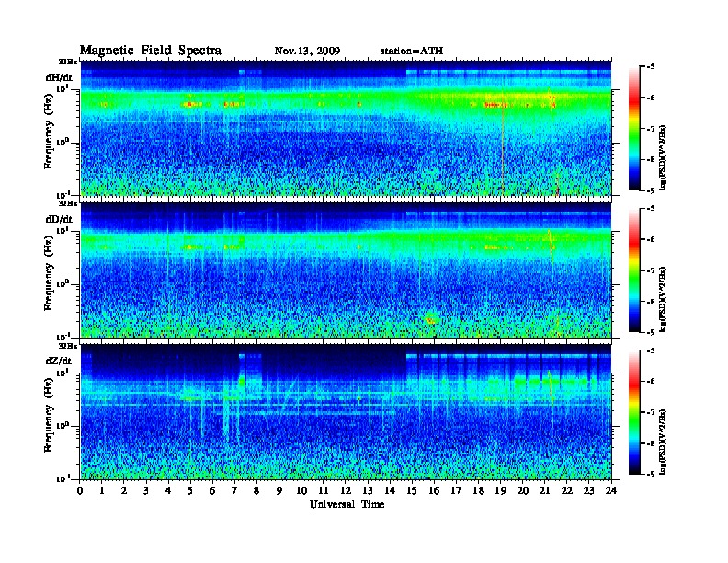
Task: Click the dH/dt spectrogram plot
Action: (x=346, y=128)
